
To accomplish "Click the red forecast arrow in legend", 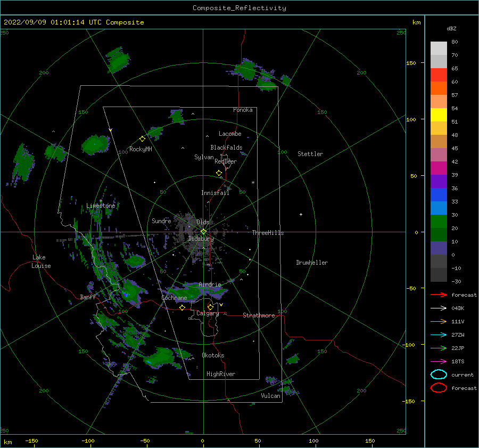I will [439, 295].
